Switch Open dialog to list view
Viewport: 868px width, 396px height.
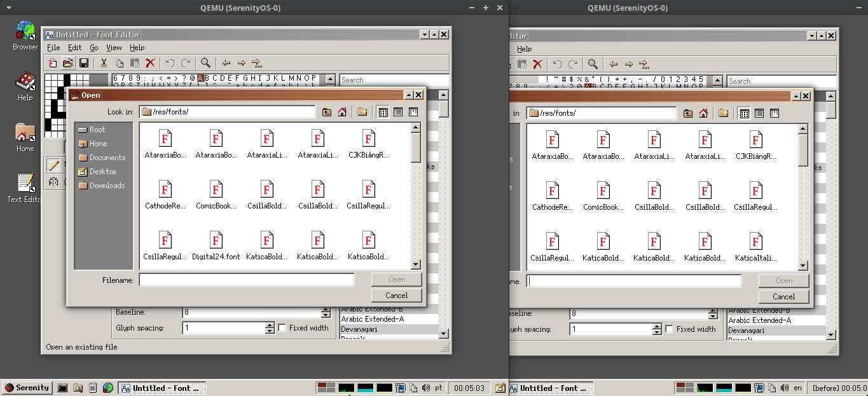pyautogui.click(x=398, y=112)
